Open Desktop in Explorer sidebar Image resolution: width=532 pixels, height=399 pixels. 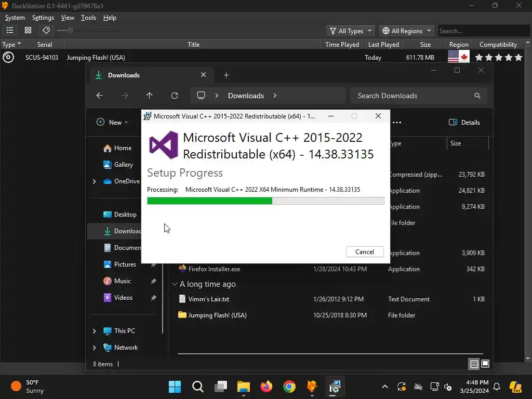(120, 215)
